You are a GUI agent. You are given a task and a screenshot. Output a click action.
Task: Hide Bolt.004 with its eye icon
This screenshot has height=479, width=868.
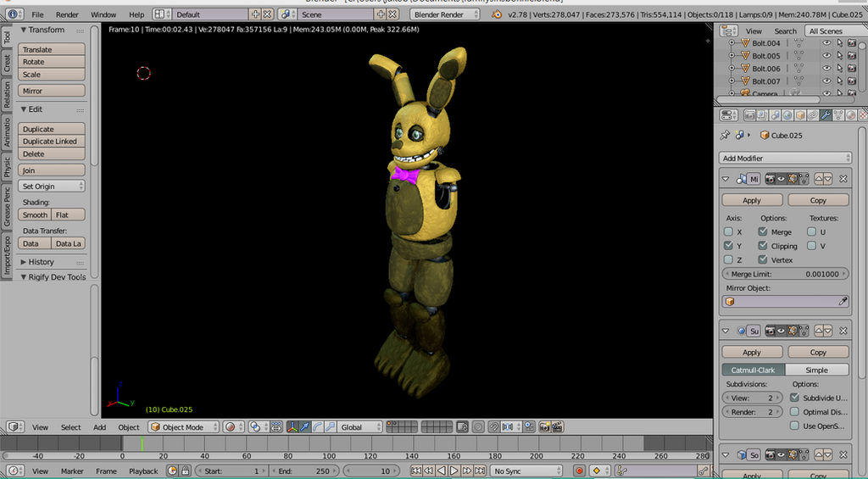pyautogui.click(x=826, y=43)
